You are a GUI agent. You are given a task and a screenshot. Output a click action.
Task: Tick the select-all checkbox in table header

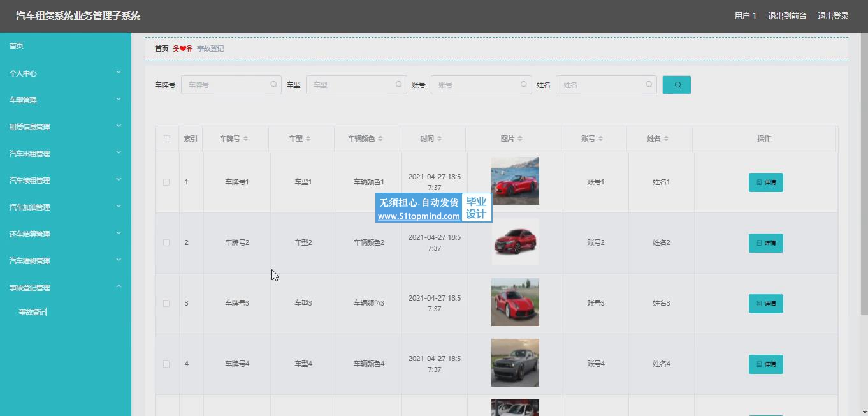pyautogui.click(x=167, y=138)
